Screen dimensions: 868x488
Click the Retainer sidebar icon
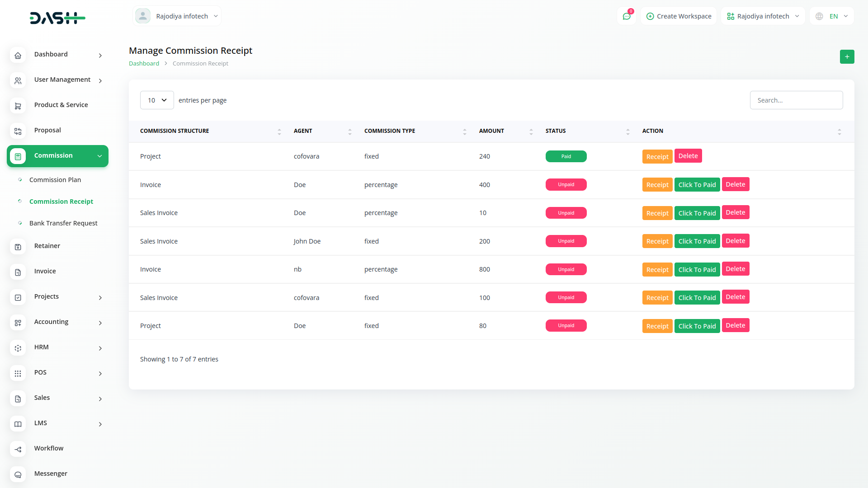[x=18, y=247]
